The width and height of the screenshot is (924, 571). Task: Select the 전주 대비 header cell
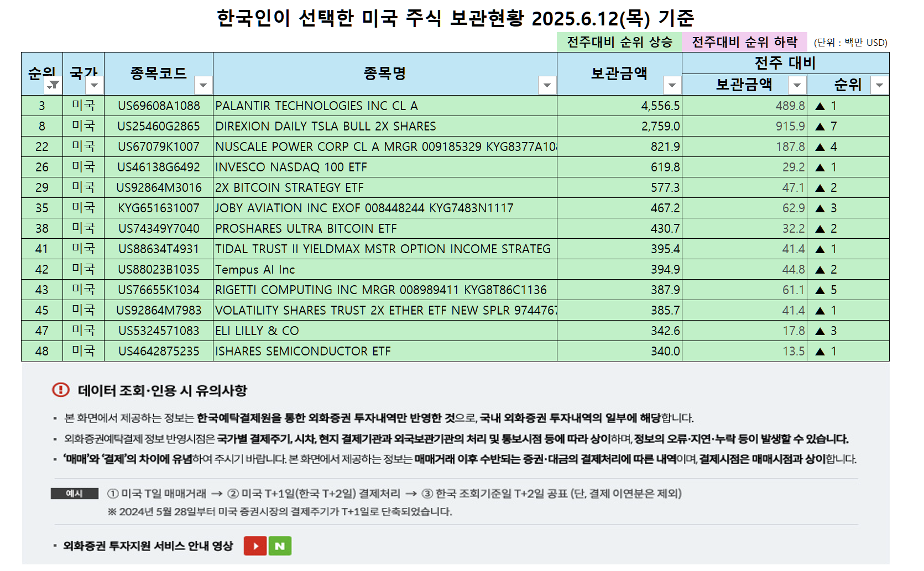tap(785, 63)
